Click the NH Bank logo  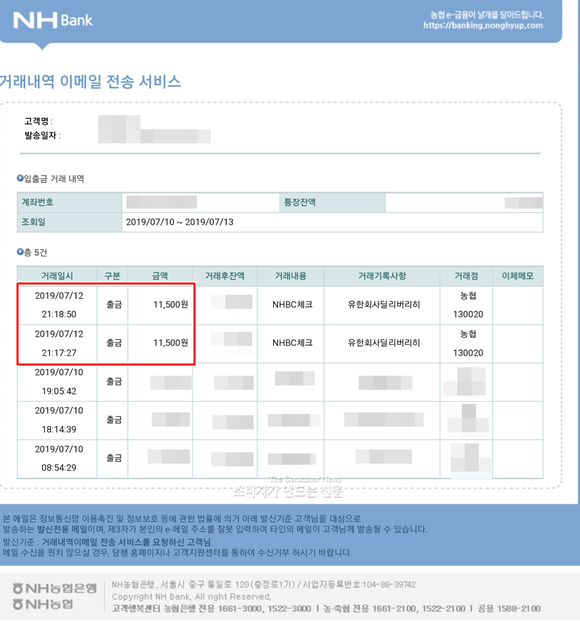pos(53,20)
